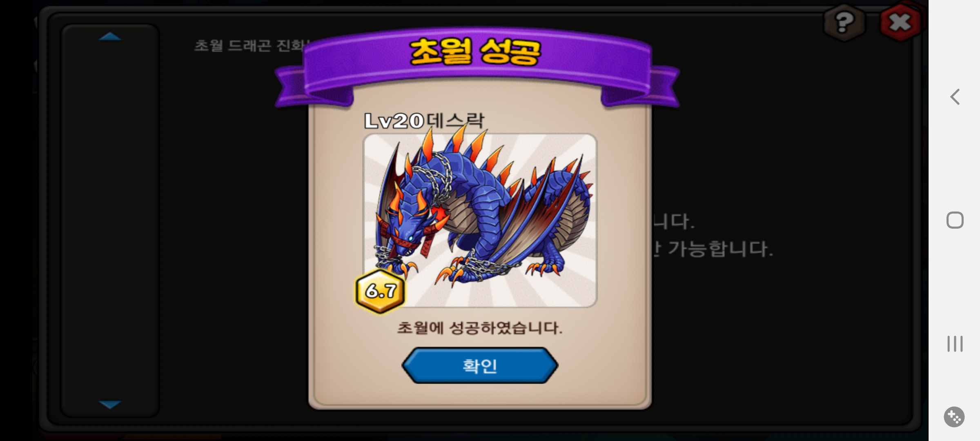Screen dimensions: 980x441
Task: Tap the 초월에 성공하였습니다 message text
Action: pyautogui.click(x=480, y=328)
